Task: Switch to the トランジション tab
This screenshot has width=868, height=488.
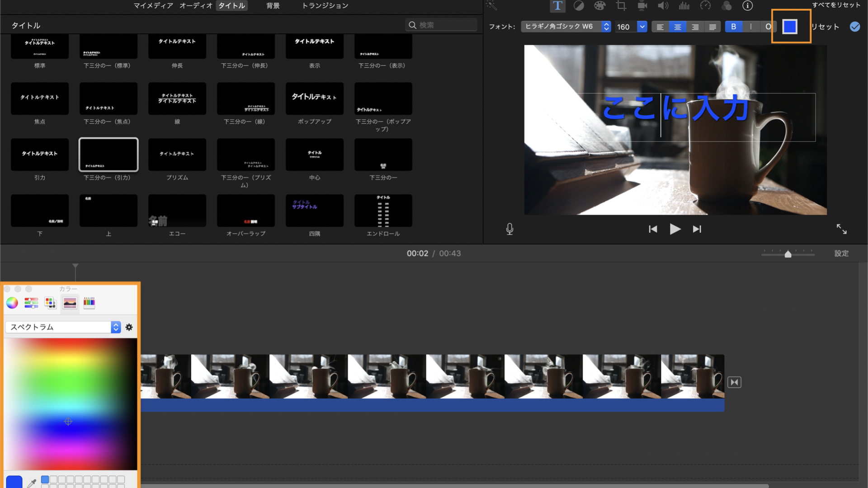Action: click(x=325, y=5)
